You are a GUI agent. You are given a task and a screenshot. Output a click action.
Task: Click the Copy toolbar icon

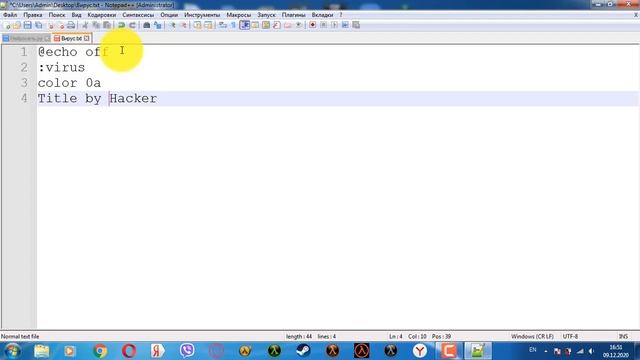96,25
